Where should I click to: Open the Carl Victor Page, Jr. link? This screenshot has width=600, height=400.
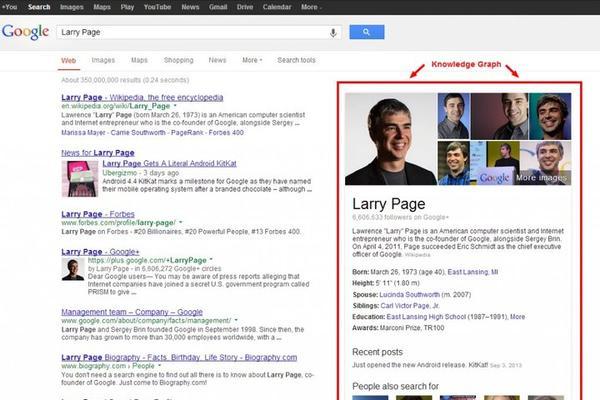[410, 305]
